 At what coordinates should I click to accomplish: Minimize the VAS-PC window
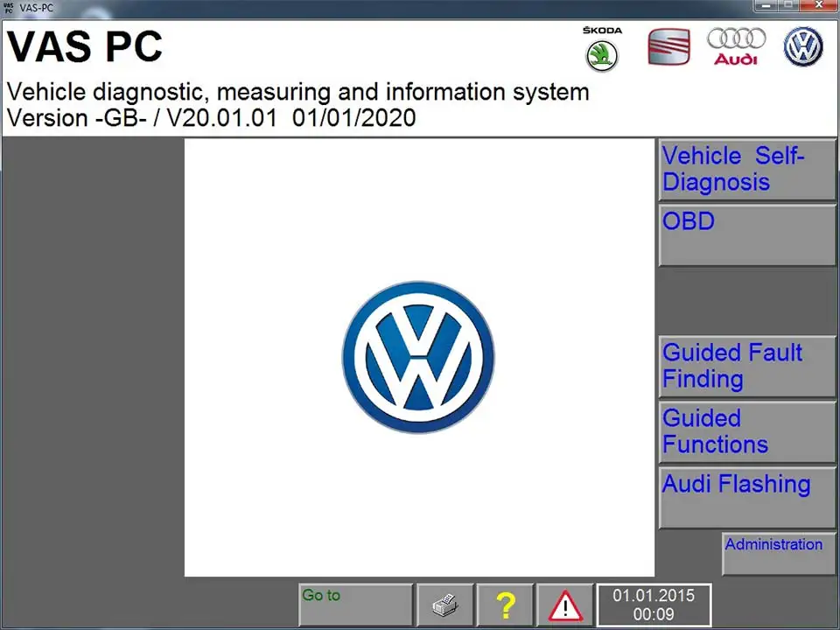765,6
